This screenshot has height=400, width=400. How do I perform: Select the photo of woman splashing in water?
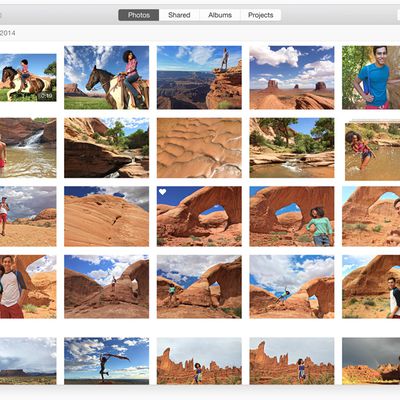[372, 151]
